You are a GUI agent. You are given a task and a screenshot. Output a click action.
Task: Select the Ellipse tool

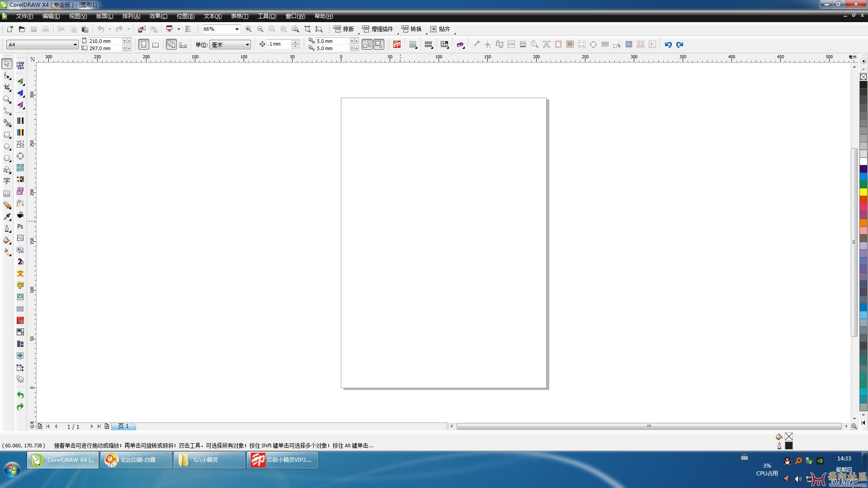(7, 146)
